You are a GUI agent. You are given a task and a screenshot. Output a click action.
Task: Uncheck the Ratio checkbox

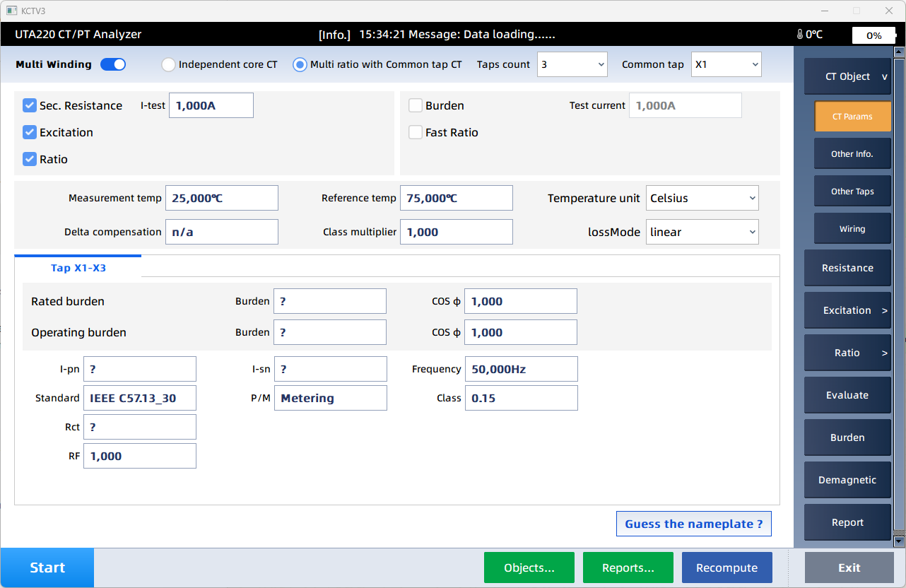(x=30, y=159)
